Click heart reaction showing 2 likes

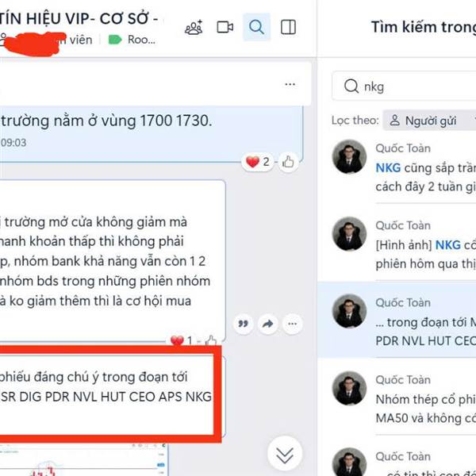coord(257,162)
